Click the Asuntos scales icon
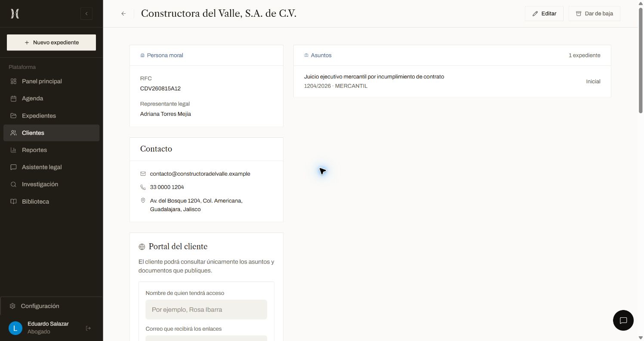Screen dimensions: 644x341 pyautogui.click(x=306, y=56)
